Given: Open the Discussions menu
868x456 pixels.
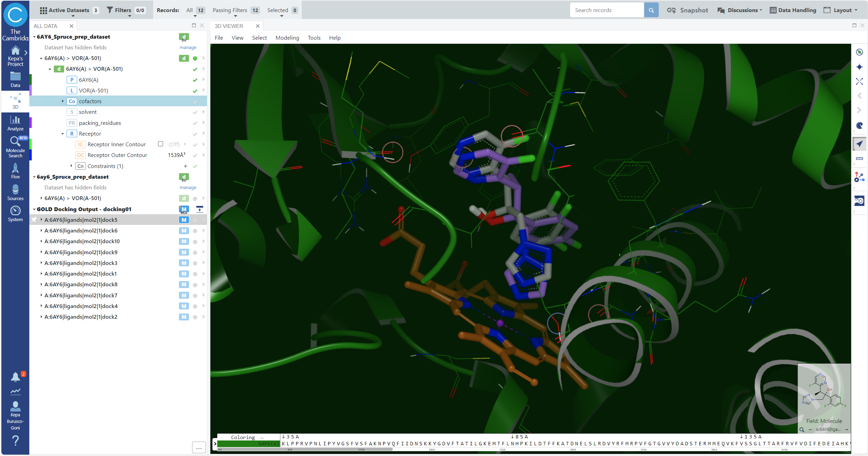Looking at the screenshot, I should click(x=740, y=10).
